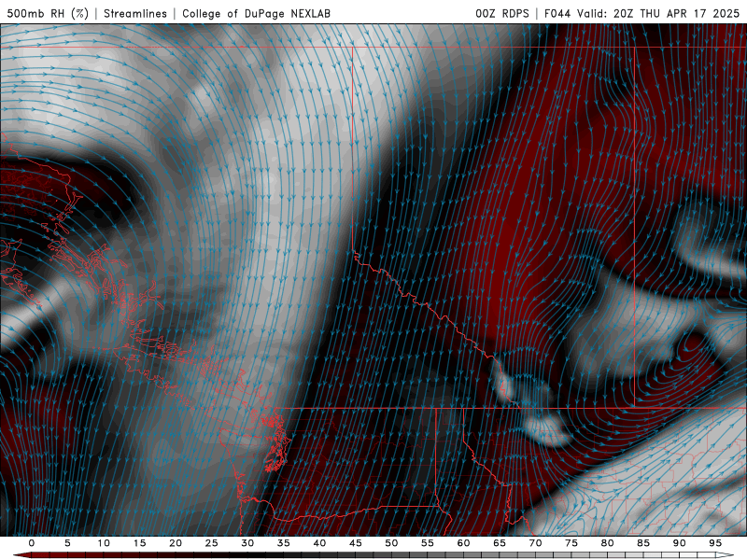The width and height of the screenshot is (747, 560).
Task: Select the 15 value on the color scale
Action: [139, 543]
